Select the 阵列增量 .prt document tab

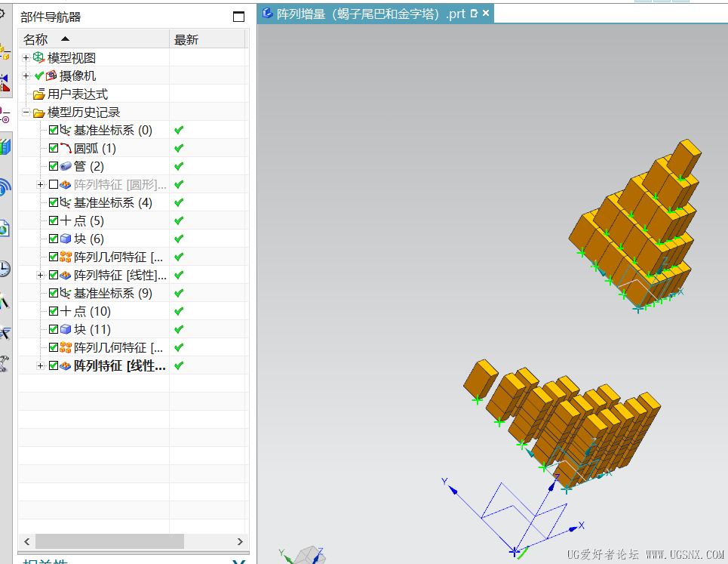371,14
